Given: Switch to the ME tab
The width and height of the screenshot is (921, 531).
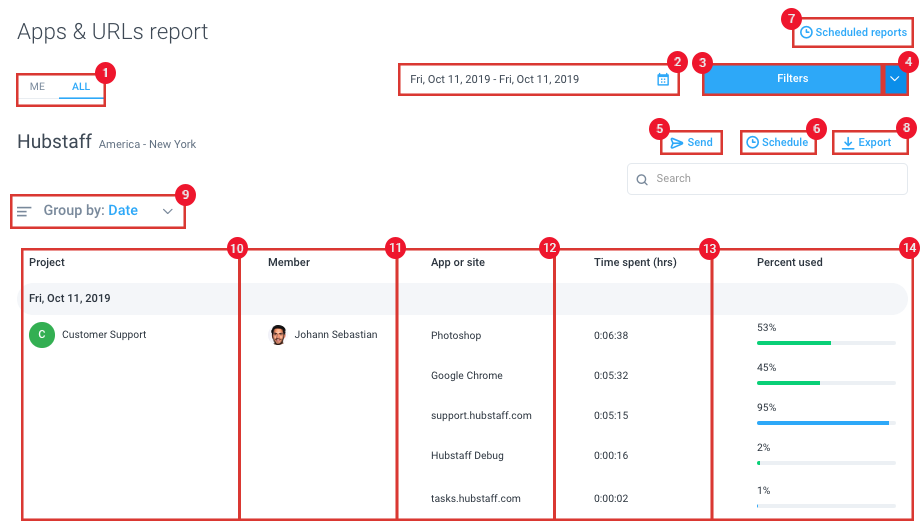Looking at the screenshot, I should coord(38,87).
